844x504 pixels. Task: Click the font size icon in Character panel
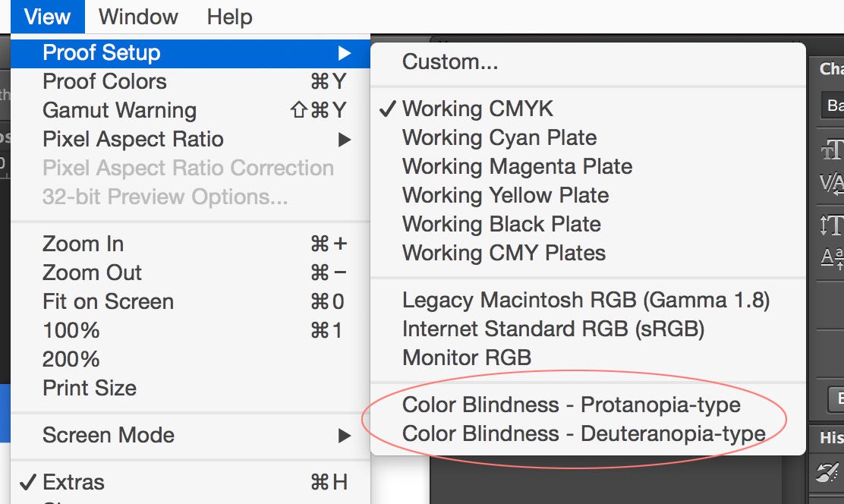coord(832,150)
